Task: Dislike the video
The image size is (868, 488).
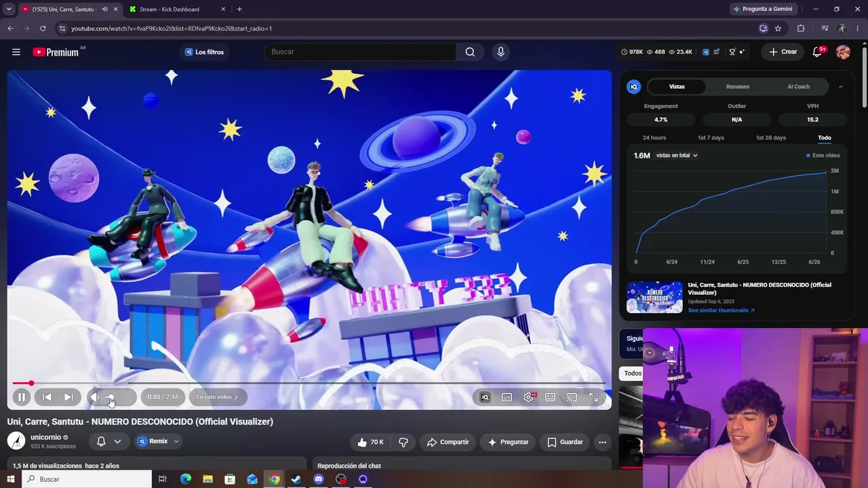Action: [x=403, y=442]
